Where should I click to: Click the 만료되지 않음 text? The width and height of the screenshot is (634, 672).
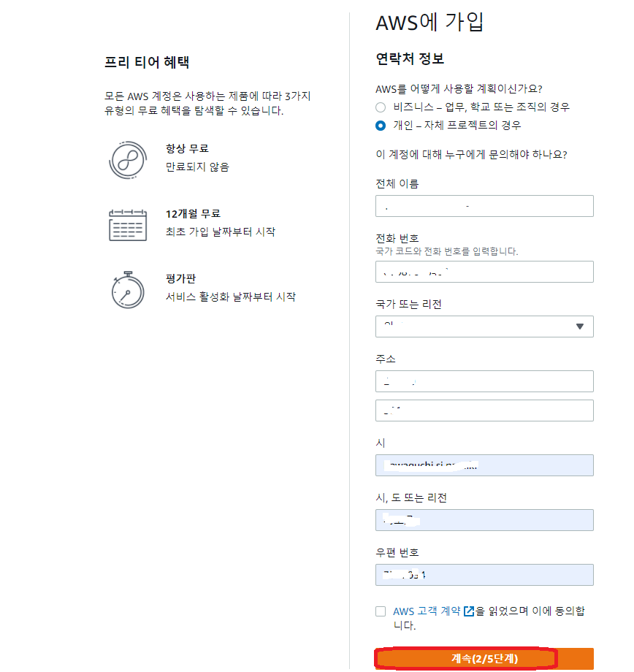(198, 167)
